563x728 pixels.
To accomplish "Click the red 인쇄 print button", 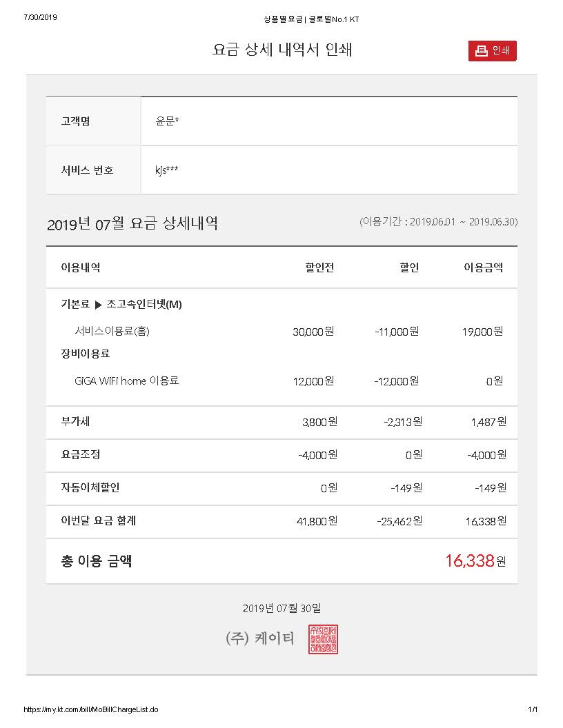I will point(492,51).
